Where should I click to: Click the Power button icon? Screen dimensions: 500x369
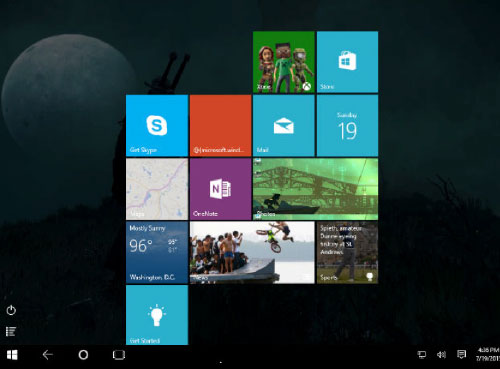(x=11, y=310)
